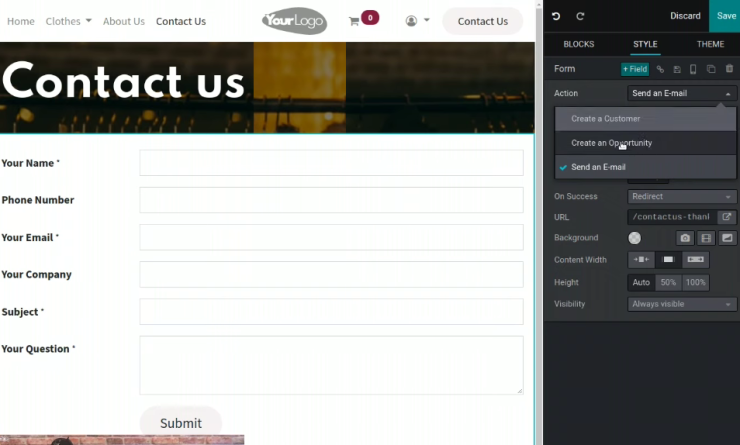
Task: Open the Visibility dropdown
Action: tap(681, 304)
